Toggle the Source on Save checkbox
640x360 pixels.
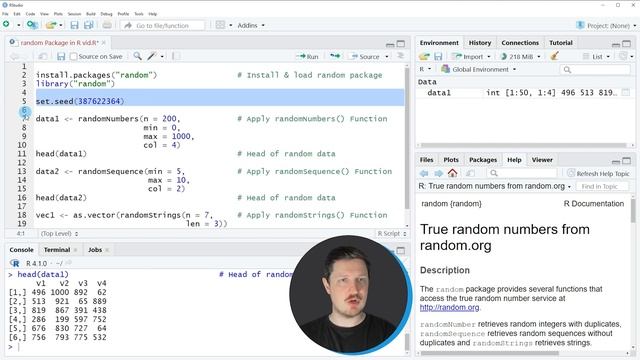click(x=73, y=56)
